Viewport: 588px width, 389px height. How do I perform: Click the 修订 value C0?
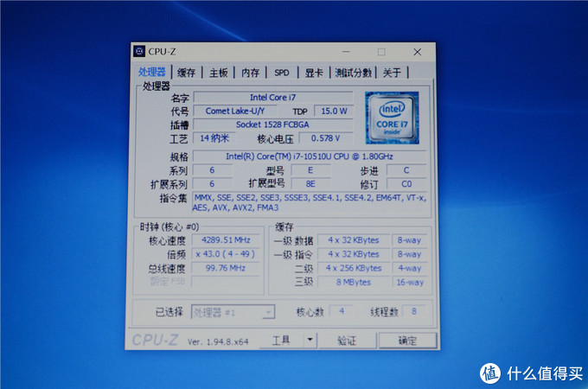coord(406,184)
